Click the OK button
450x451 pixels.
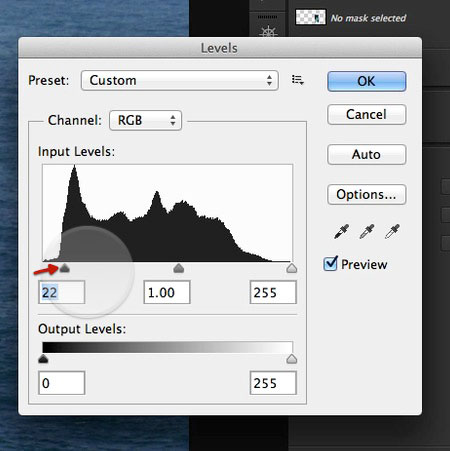click(367, 81)
